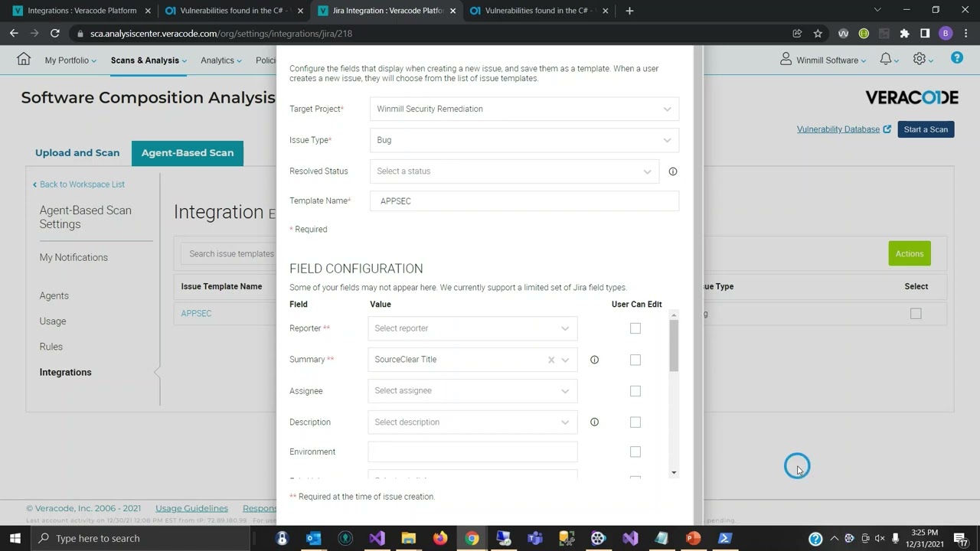The height and width of the screenshot is (551, 980).
Task: Open PowerShell from the taskbar
Action: coord(725,538)
